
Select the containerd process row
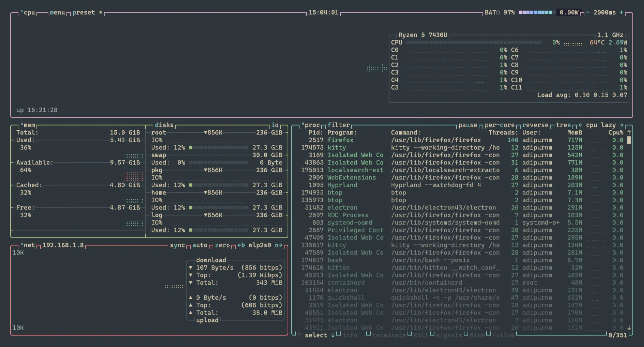coord(462,283)
